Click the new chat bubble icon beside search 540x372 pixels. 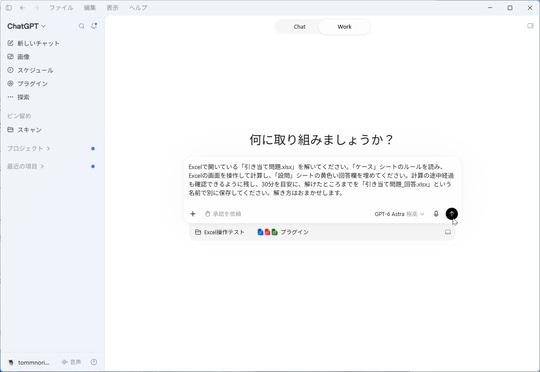[x=94, y=26]
